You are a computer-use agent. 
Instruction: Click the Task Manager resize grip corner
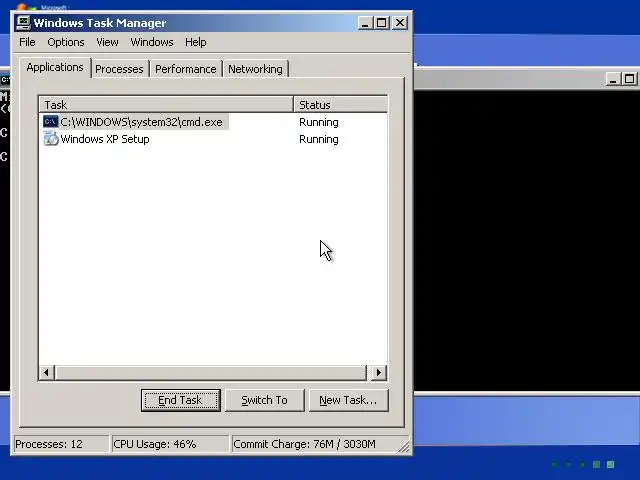[x=404, y=447]
